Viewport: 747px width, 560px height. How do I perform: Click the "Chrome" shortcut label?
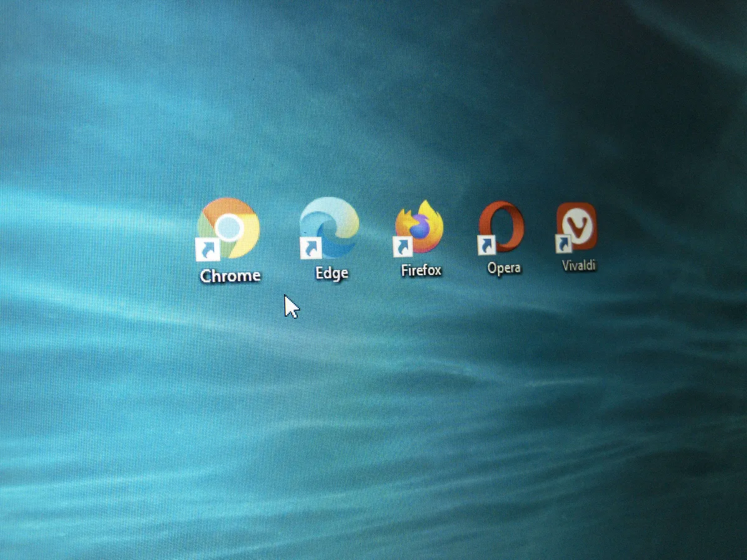230,275
